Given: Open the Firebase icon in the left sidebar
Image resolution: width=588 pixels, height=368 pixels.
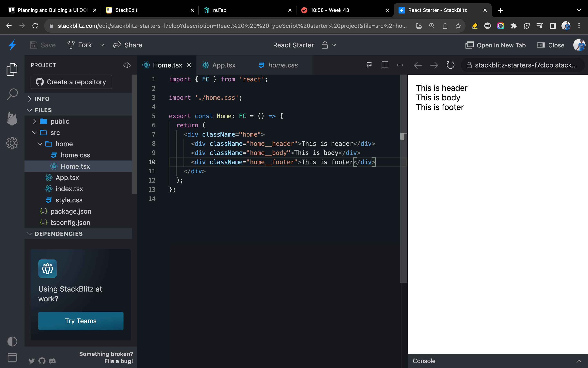Looking at the screenshot, I should (12, 119).
